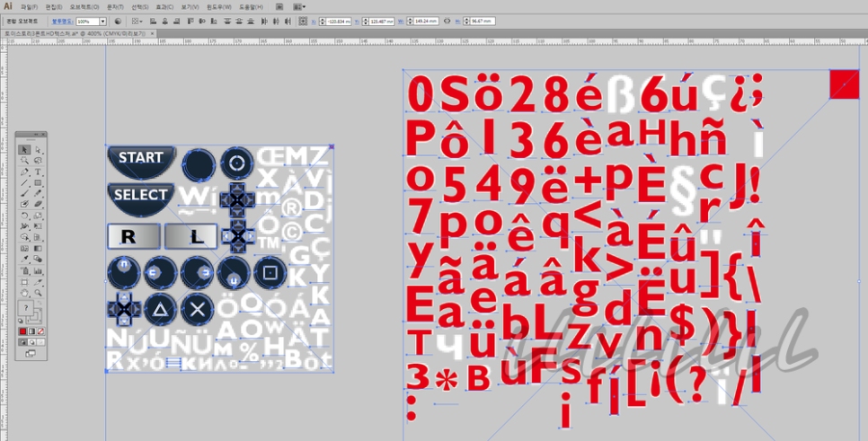Select the Type tool
The image size is (868, 441).
(x=39, y=172)
